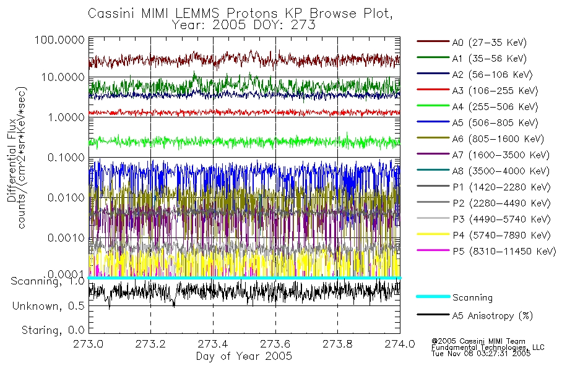Click the bright green A4 data trace in plot
Screen dimensions: 588x371
[x=244, y=142]
